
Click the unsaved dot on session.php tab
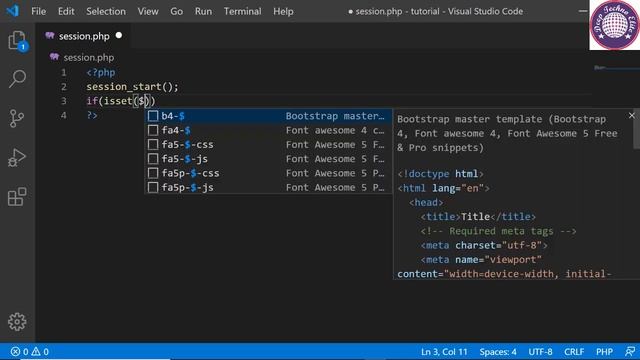(x=119, y=36)
